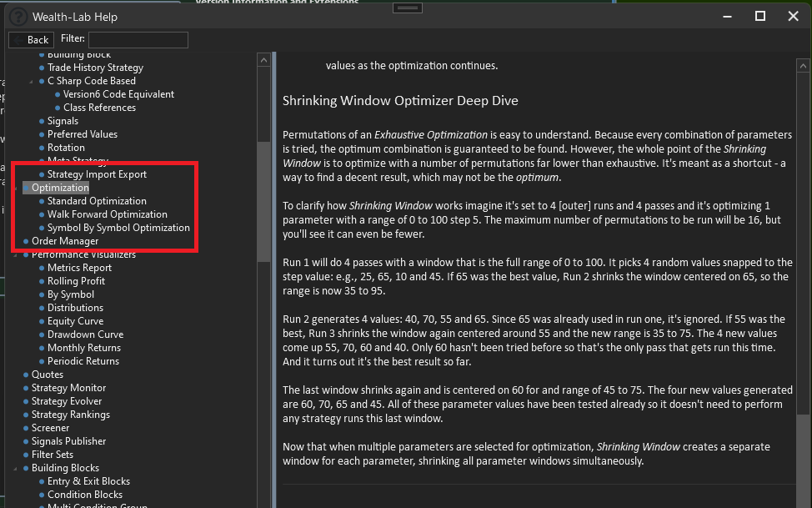Maximize the Wealth-Lab Help window
Image resolution: width=812 pixels, height=508 pixels.
(x=760, y=17)
